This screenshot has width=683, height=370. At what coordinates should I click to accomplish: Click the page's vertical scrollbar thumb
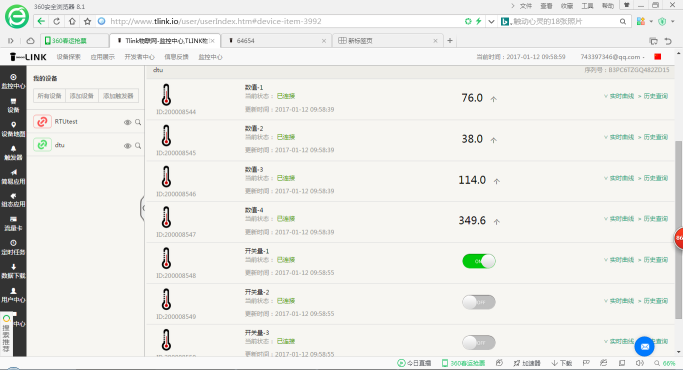[678, 230]
